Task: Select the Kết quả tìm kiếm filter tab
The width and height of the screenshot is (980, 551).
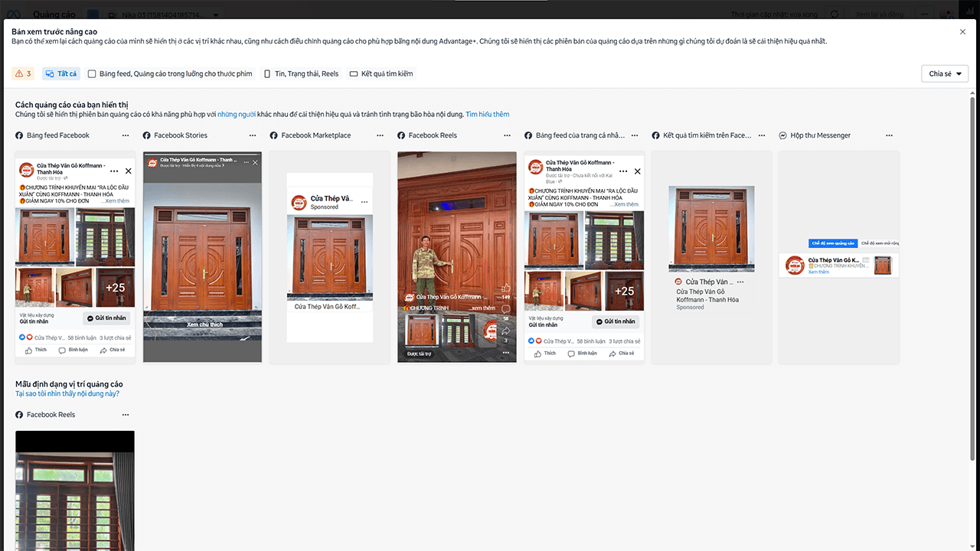Action: pyautogui.click(x=381, y=73)
